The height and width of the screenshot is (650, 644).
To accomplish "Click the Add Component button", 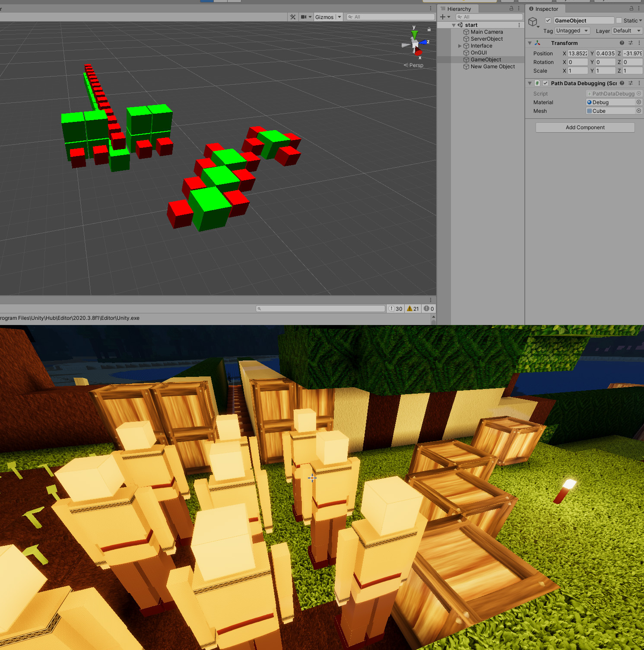I will click(x=585, y=127).
